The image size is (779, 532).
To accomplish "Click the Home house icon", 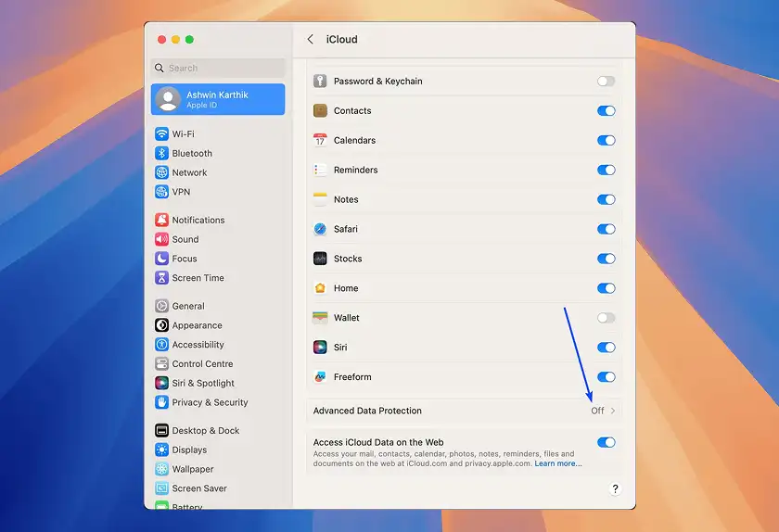I will [x=320, y=288].
